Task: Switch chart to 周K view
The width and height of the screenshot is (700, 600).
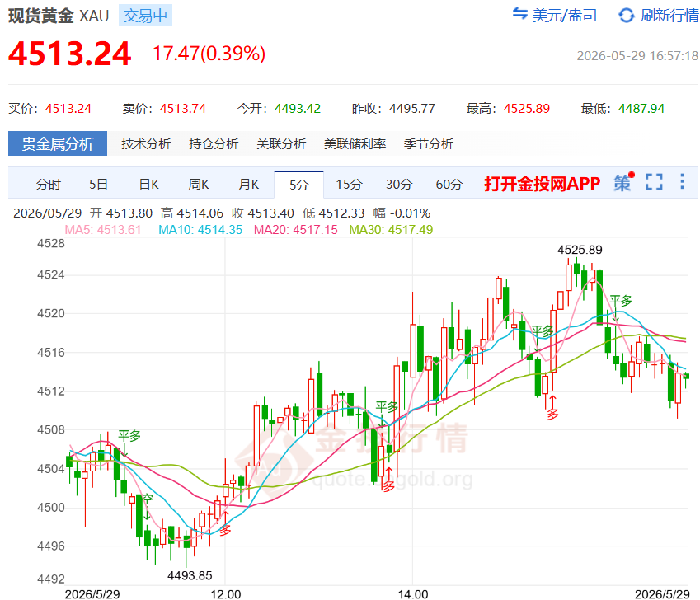Action: click(199, 185)
